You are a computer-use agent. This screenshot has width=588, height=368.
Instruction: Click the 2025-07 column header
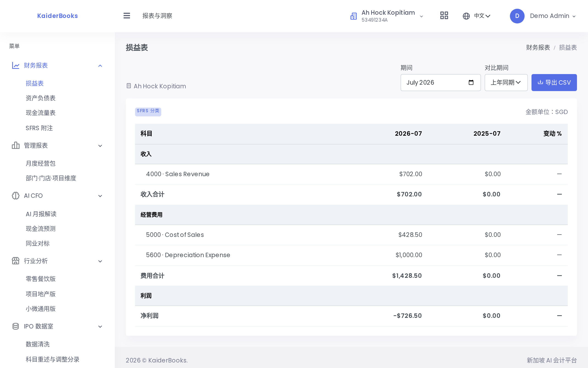(487, 134)
